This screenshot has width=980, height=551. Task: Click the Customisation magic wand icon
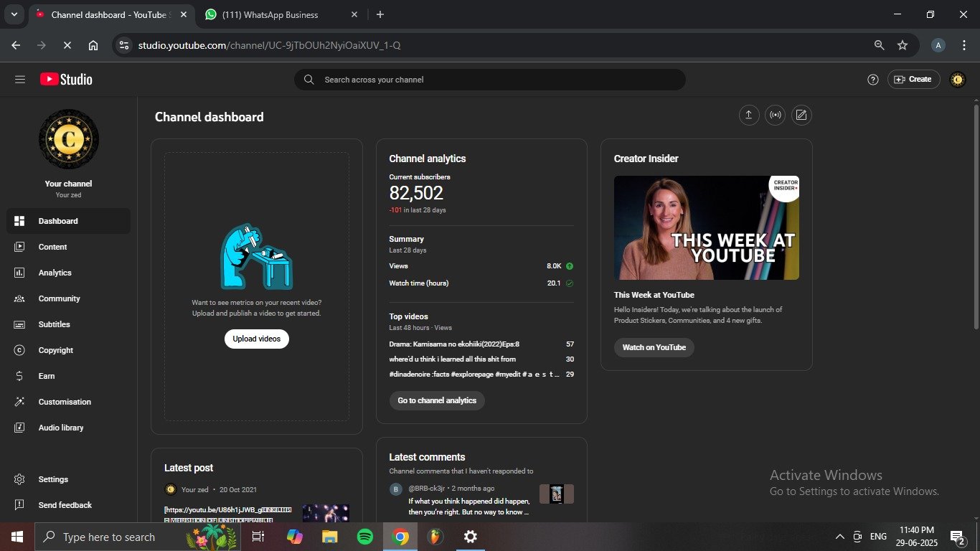point(20,402)
